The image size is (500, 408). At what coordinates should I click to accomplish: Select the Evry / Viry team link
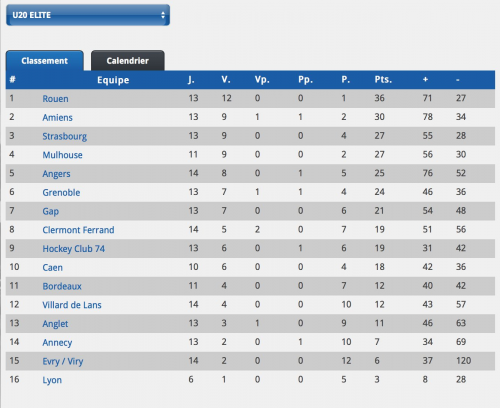click(x=63, y=361)
